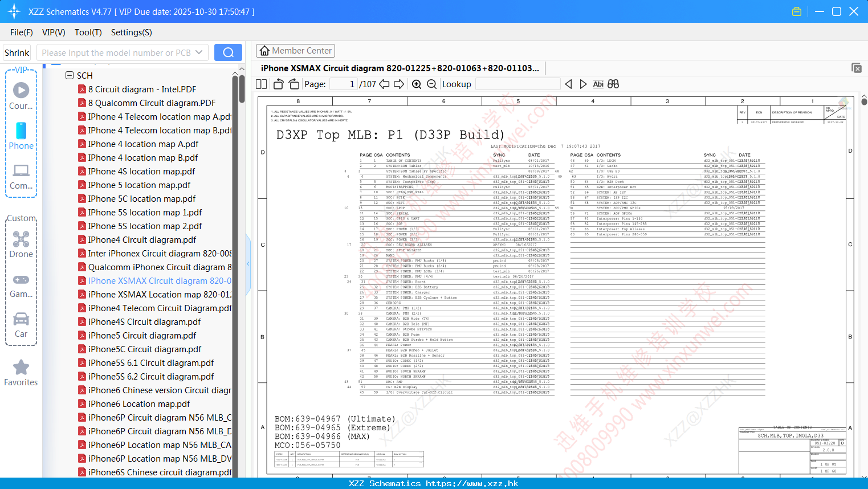Click the Lookup text field
The width and height of the screenshot is (868, 489).
pyautogui.click(x=517, y=84)
